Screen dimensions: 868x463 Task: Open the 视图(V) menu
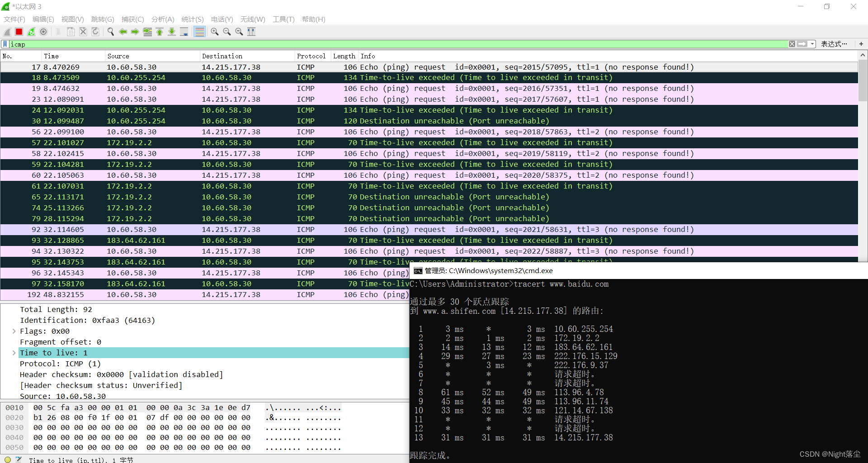73,19
